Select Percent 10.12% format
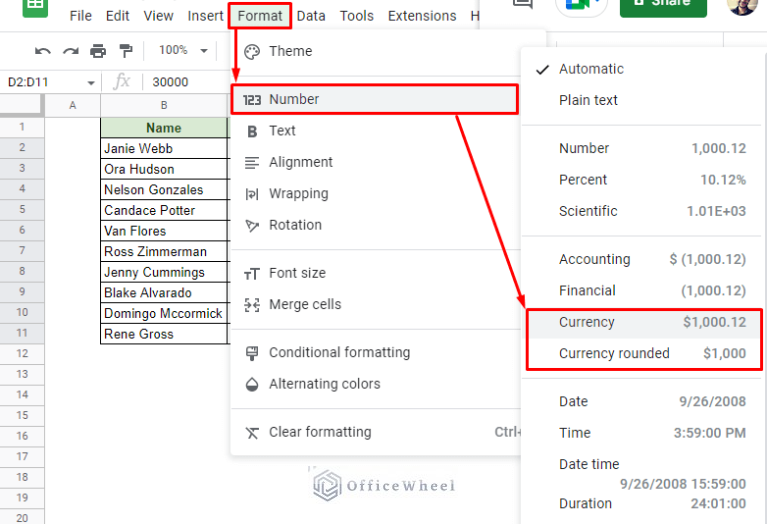This screenshot has height=524, width=767. click(x=644, y=180)
